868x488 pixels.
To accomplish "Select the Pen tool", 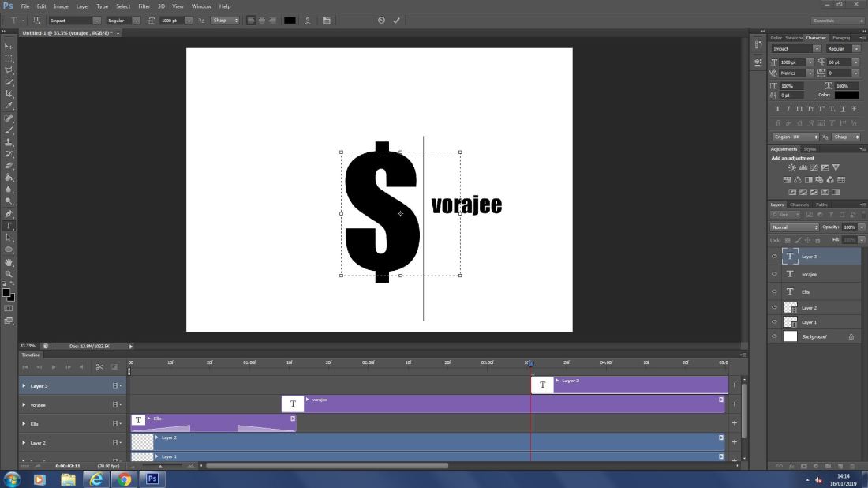I will pyautogui.click(x=9, y=214).
